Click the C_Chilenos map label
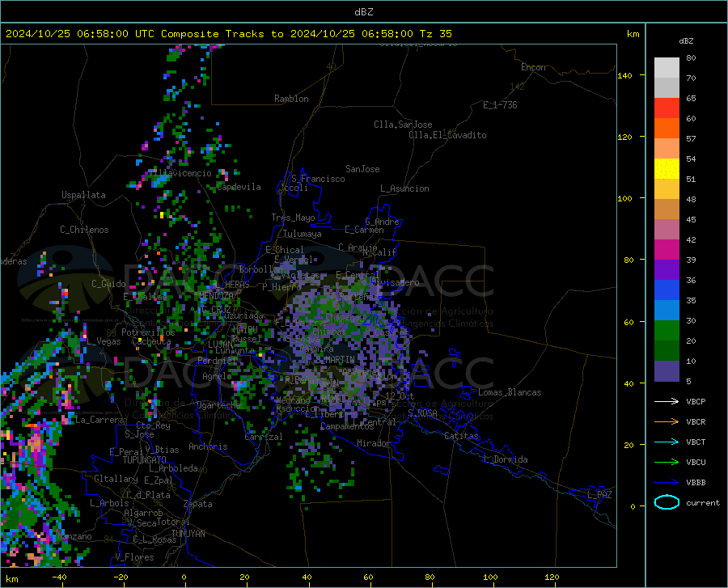 (x=84, y=230)
